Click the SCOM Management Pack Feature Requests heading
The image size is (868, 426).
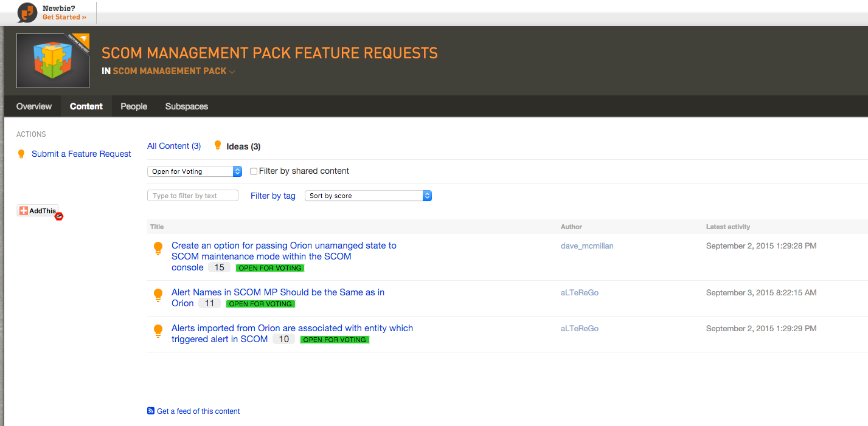[269, 53]
